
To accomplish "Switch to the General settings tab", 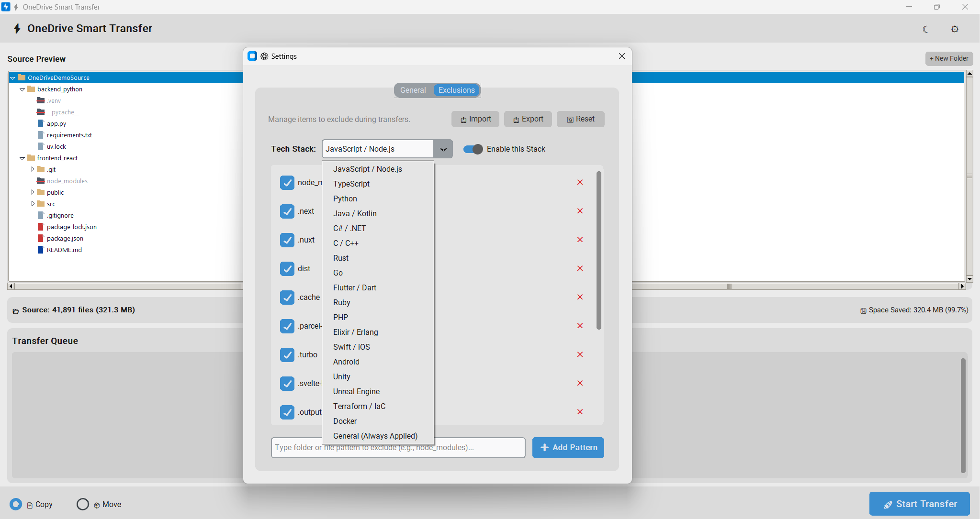I will pyautogui.click(x=413, y=90).
